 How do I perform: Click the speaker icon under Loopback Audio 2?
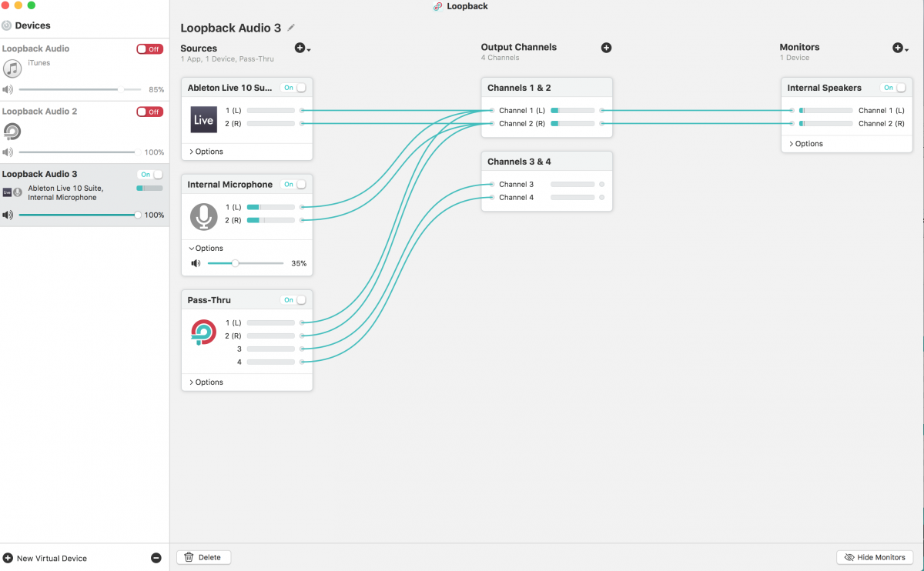(8, 152)
